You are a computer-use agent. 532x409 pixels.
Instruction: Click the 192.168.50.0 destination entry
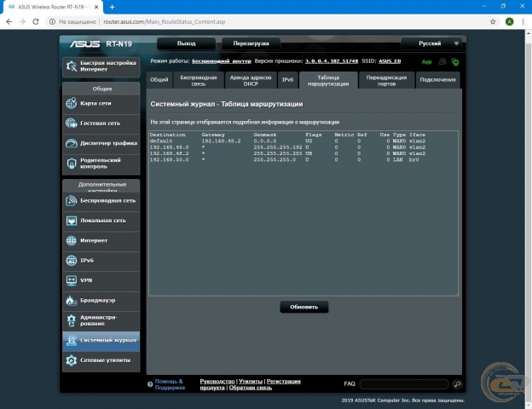pos(169,159)
